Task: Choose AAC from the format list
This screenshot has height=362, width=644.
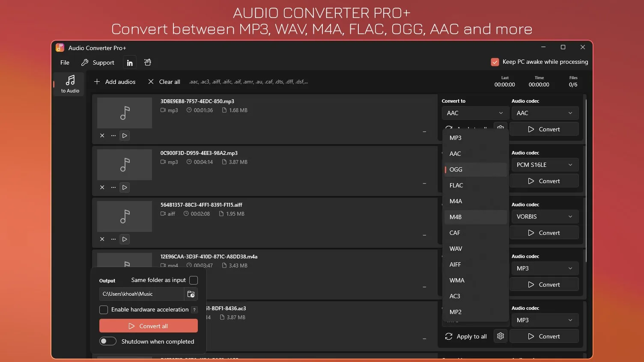Action: [475, 154]
